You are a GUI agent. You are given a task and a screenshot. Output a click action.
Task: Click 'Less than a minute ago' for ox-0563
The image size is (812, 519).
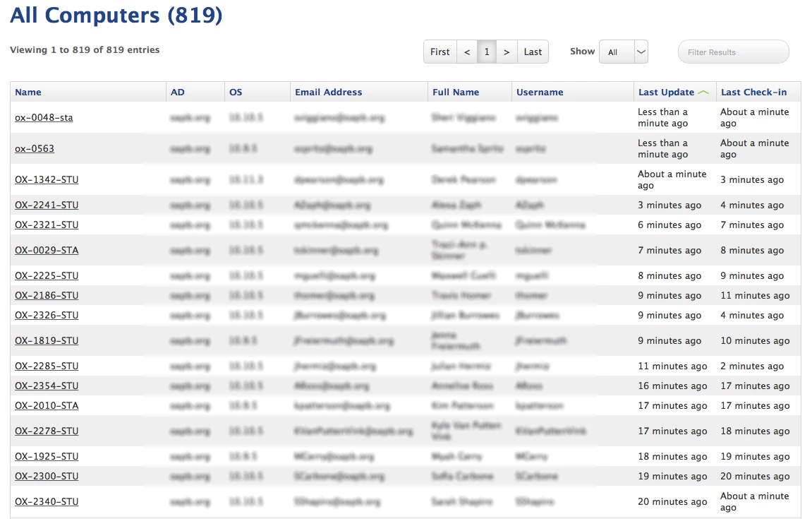click(x=663, y=149)
